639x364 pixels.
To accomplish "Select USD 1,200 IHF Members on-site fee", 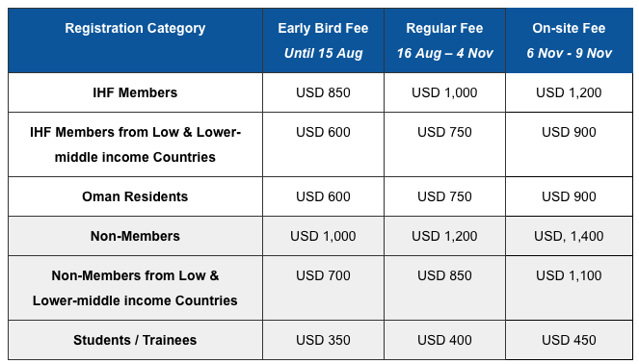I will pyautogui.click(x=569, y=92).
